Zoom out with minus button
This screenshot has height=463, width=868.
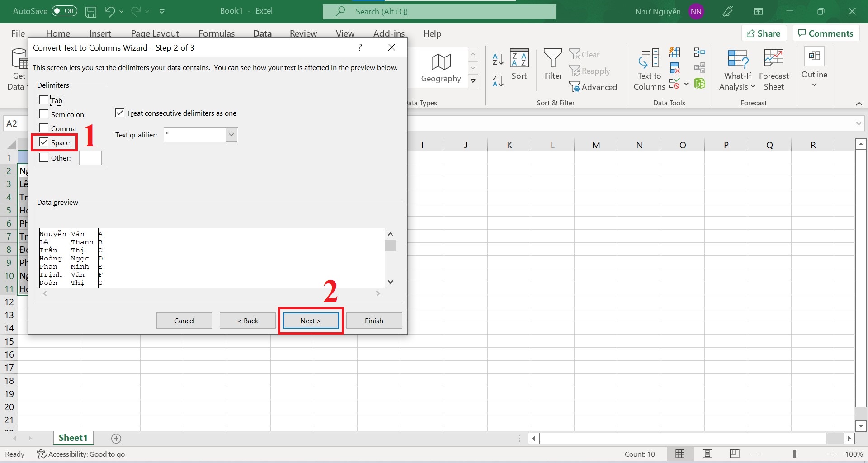(x=754, y=454)
